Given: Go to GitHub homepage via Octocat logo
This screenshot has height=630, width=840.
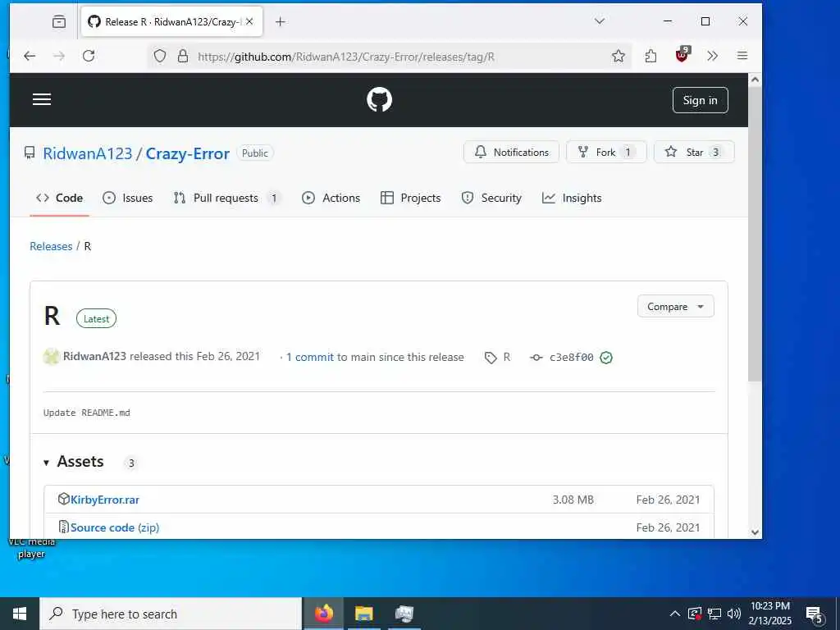Looking at the screenshot, I should point(379,99).
